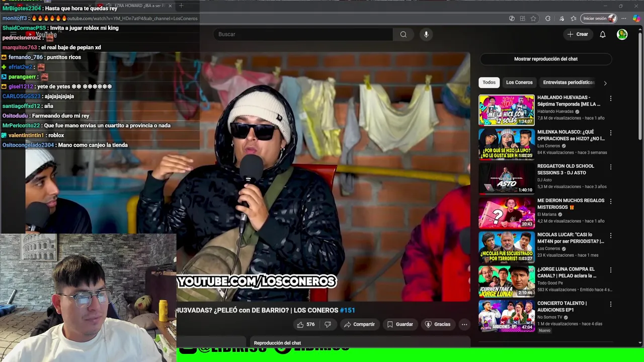This screenshot has width=644, height=362.
Task: Open browser extensions puzzle icon
Action: pos(548,19)
